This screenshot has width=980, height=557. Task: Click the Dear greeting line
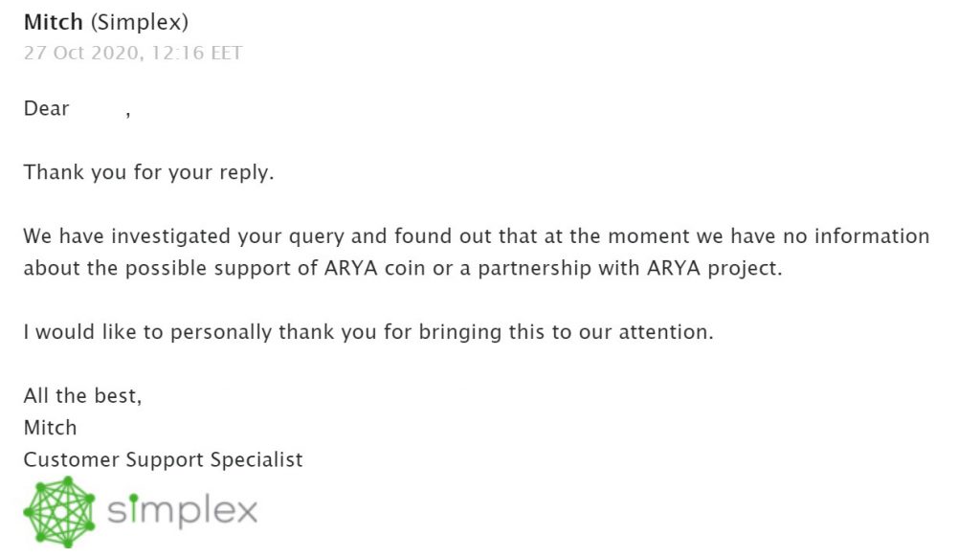click(77, 109)
